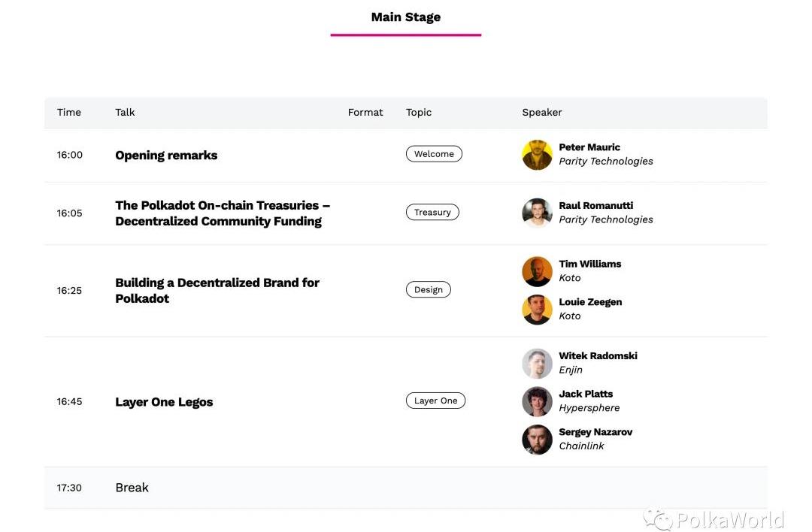Select the Main Stage tab
The image size is (812, 532).
pos(405,17)
